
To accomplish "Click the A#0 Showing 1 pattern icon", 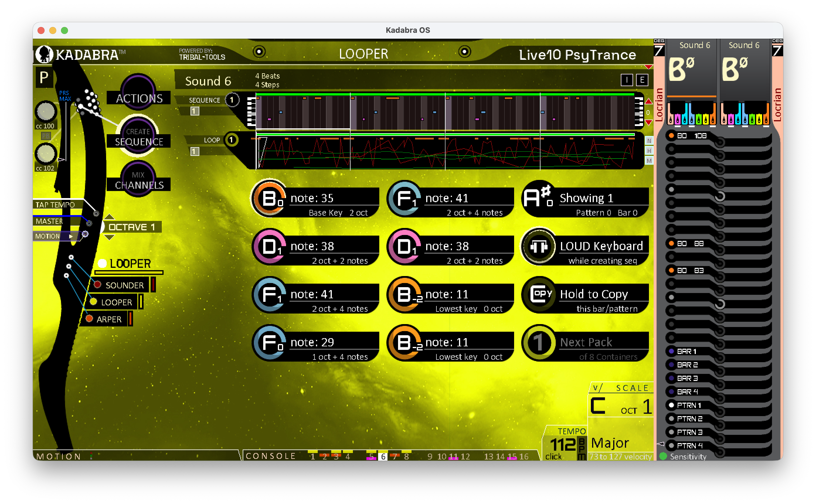I will 539,198.
